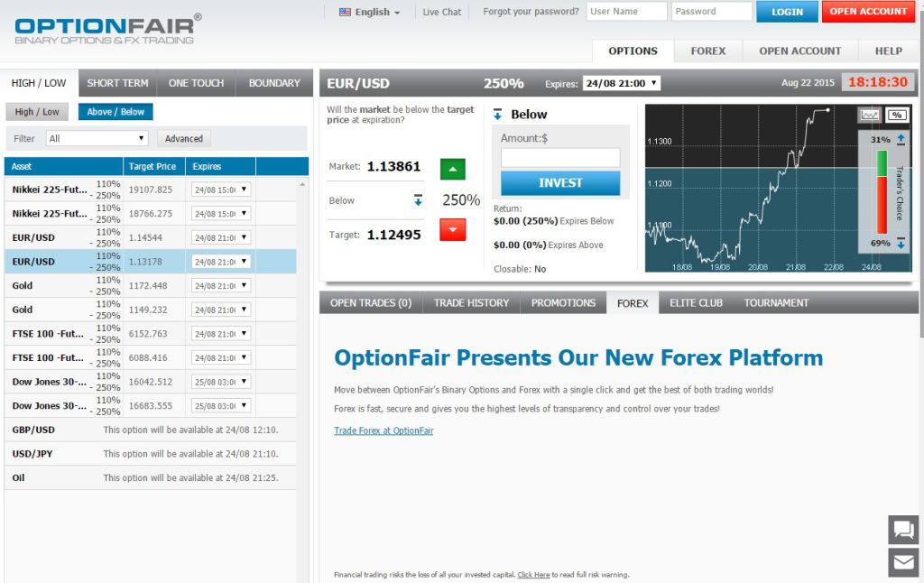Select the BOUNDARY tab

click(274, 83)
